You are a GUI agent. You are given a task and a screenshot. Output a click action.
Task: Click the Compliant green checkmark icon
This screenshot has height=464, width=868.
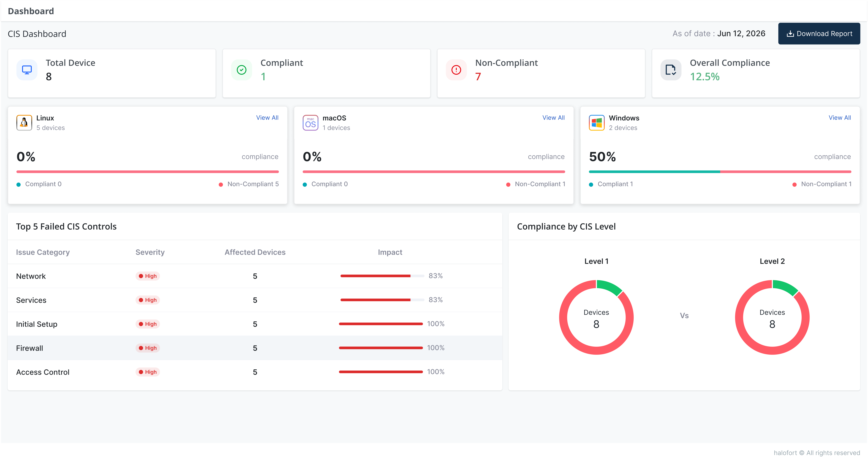click(x=242, y=70)
